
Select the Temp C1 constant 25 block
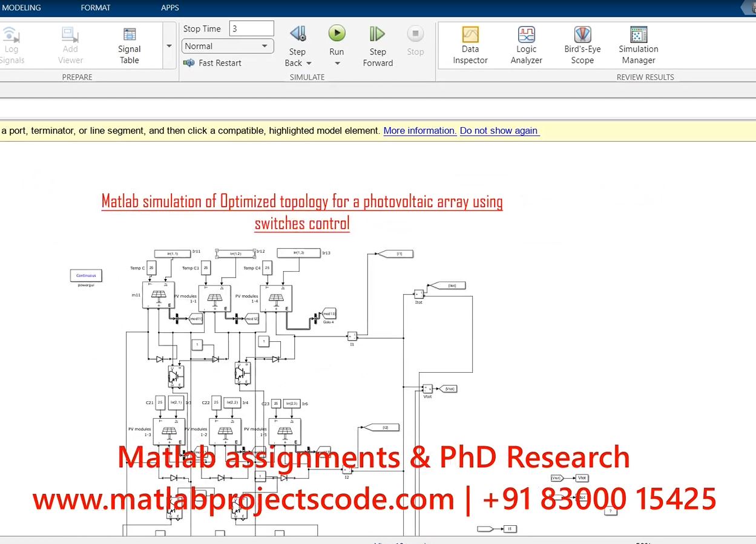(x=206, y=267)
